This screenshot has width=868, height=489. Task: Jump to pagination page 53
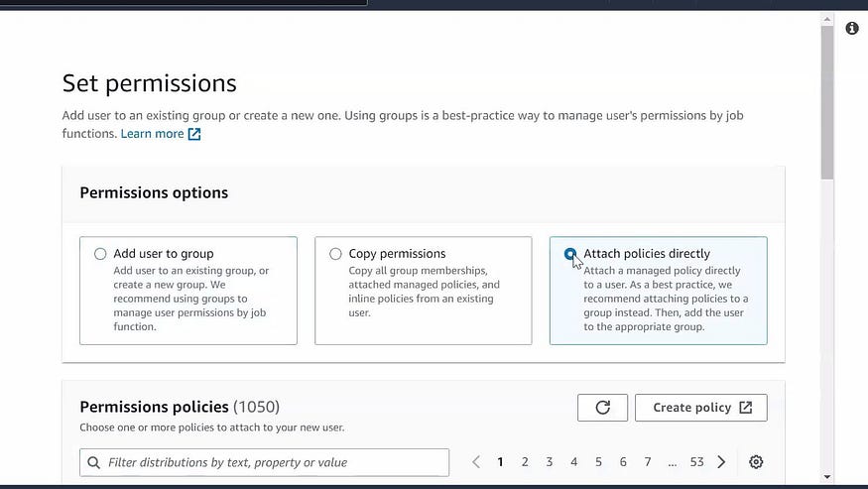[696, 462]
